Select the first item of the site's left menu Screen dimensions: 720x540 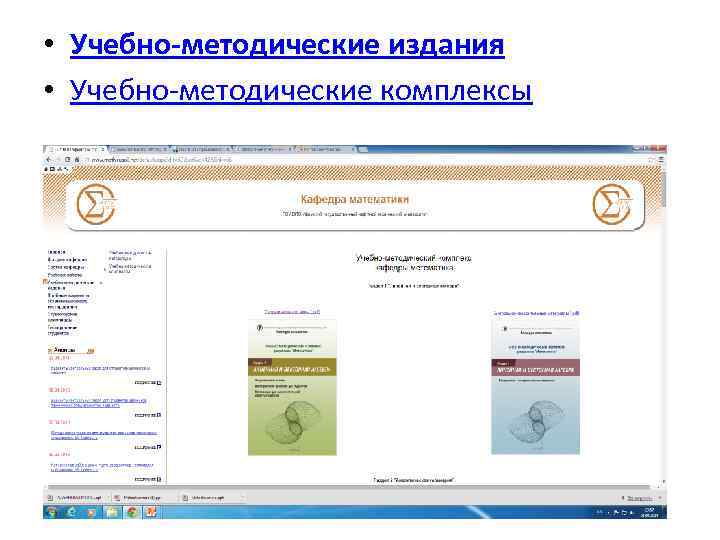coord(57,252)
